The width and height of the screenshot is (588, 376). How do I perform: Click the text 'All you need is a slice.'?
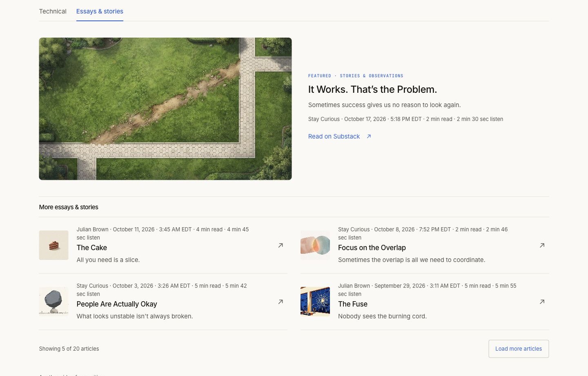coord(108,260)
